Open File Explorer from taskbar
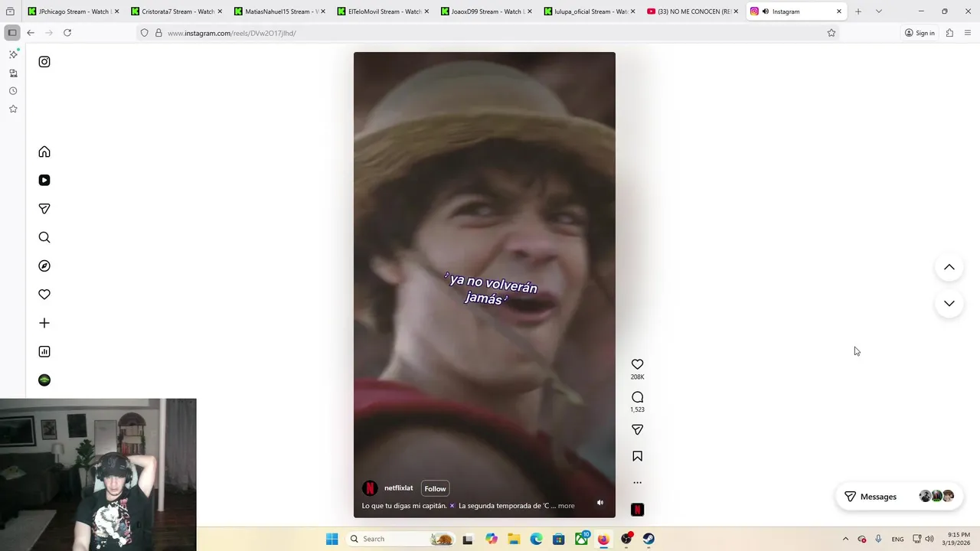 click(514, 539)
